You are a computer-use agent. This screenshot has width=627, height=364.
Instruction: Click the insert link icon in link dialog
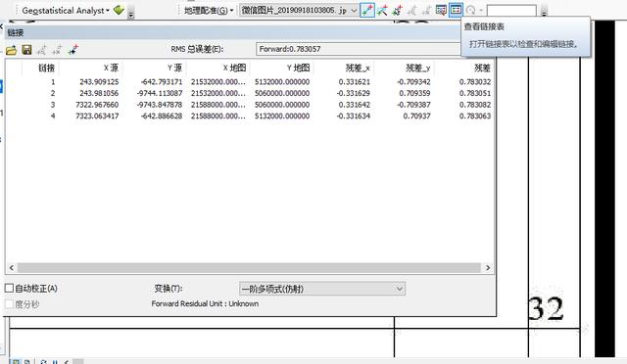click(72, 50)
